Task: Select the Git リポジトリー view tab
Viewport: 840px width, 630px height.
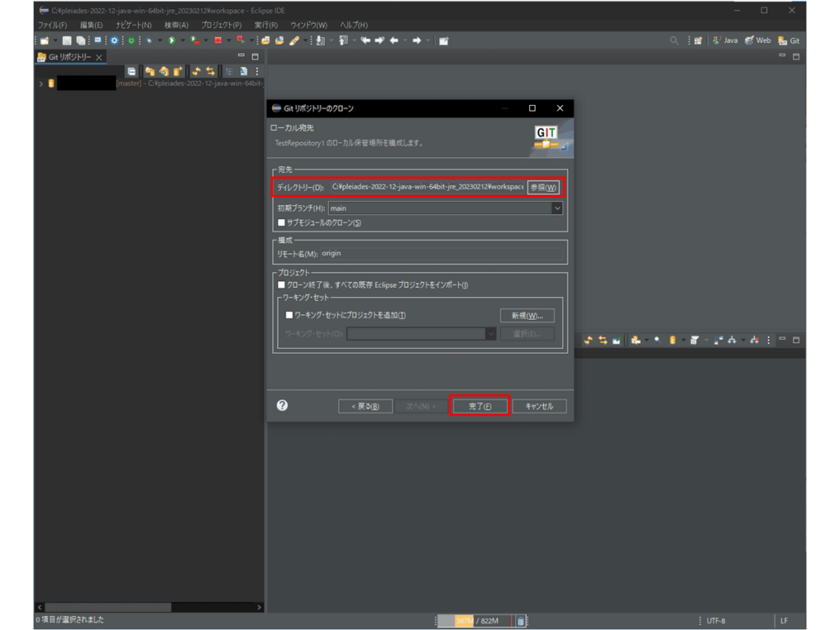Action: (x=70, y=57)
